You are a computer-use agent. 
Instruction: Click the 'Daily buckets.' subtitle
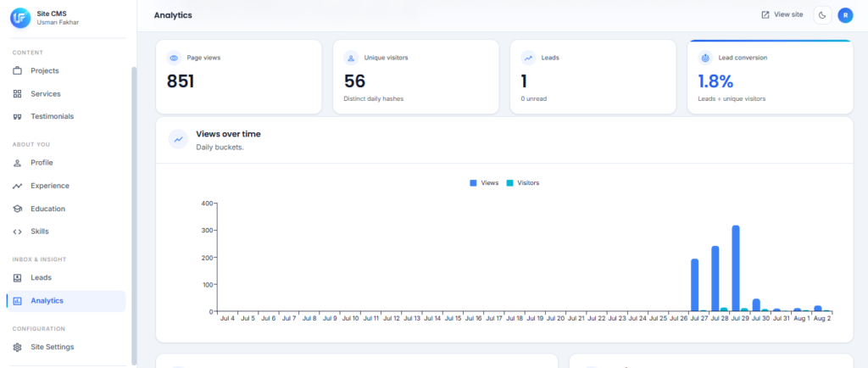(x=220, y=148)
